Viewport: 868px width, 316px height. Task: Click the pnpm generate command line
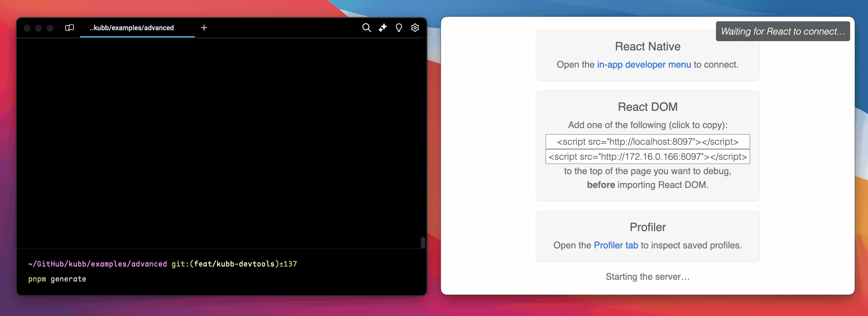57,279
